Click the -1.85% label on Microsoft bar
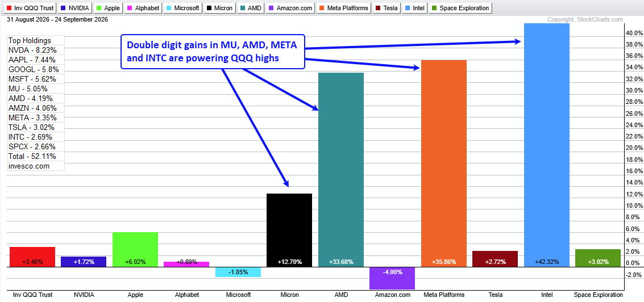Screen dimensions: 644x302 [x=238, y=272]
